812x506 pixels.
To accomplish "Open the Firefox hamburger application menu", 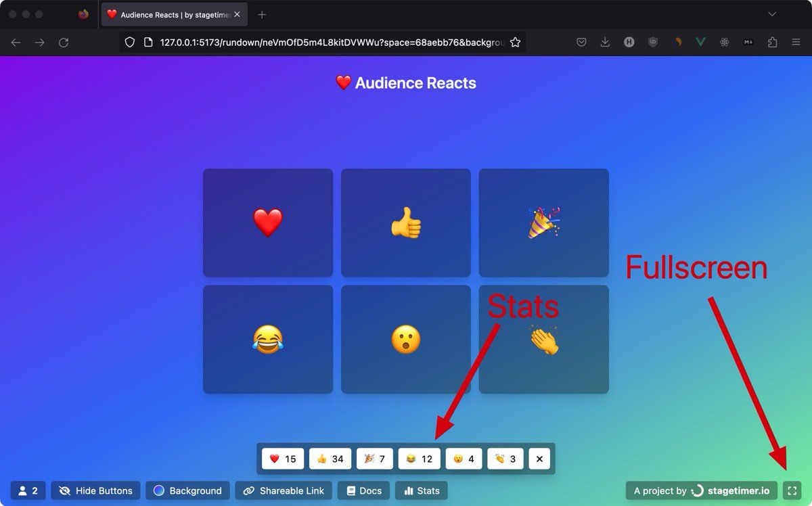I will (x=796, y=42).
